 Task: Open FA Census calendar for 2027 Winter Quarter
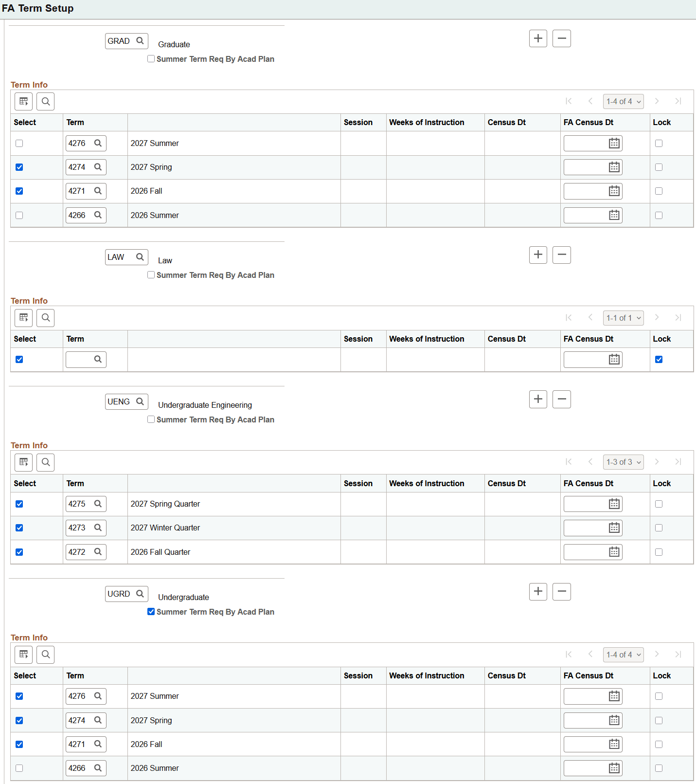coord(614,528)
